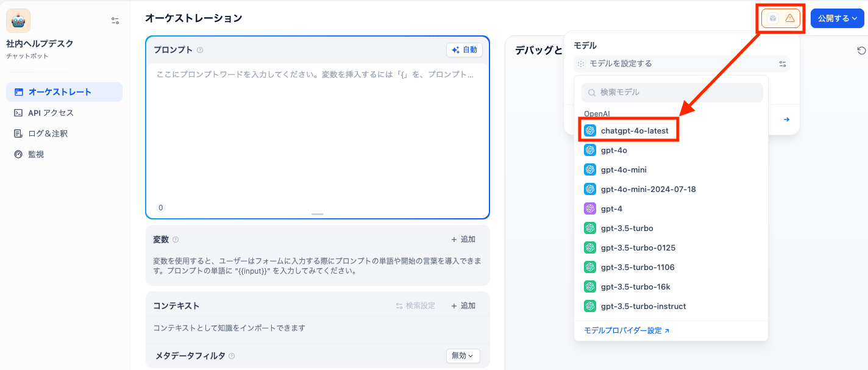Viewport: 868px width, 370px height.
Task: Click 追加 in the 変数 section
Action: click(463, 240)
